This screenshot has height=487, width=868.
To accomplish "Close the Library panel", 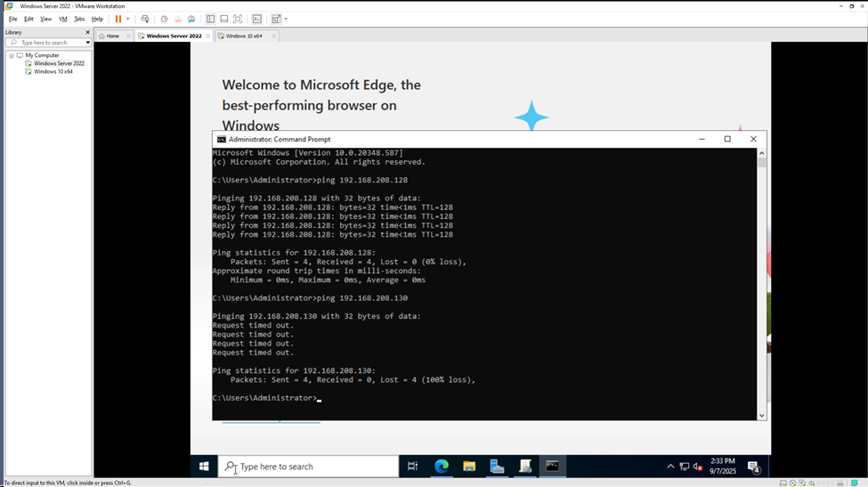I will coord(87,32).
